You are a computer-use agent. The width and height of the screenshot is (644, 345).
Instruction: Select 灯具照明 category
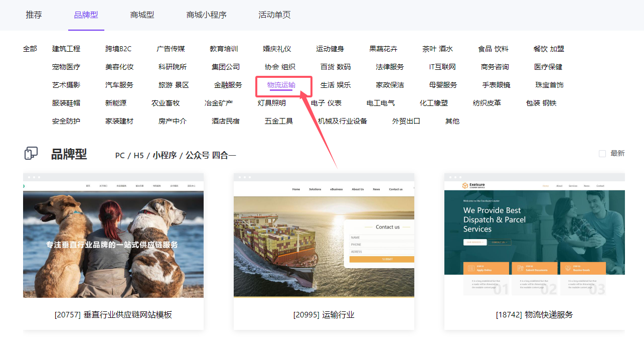pyautogui.click(x=272, y=103)
